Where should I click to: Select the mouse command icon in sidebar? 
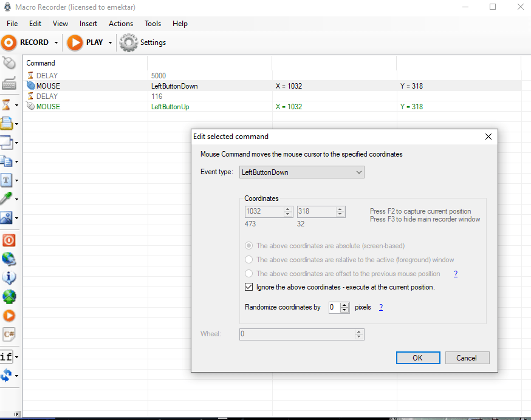[x=9, y=63]
